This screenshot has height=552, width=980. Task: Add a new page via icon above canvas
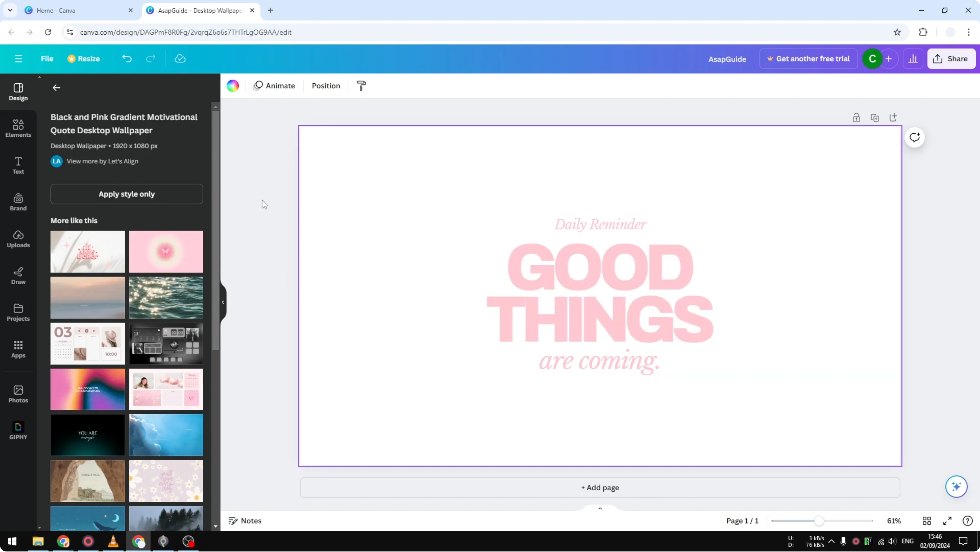pos(893,118)
